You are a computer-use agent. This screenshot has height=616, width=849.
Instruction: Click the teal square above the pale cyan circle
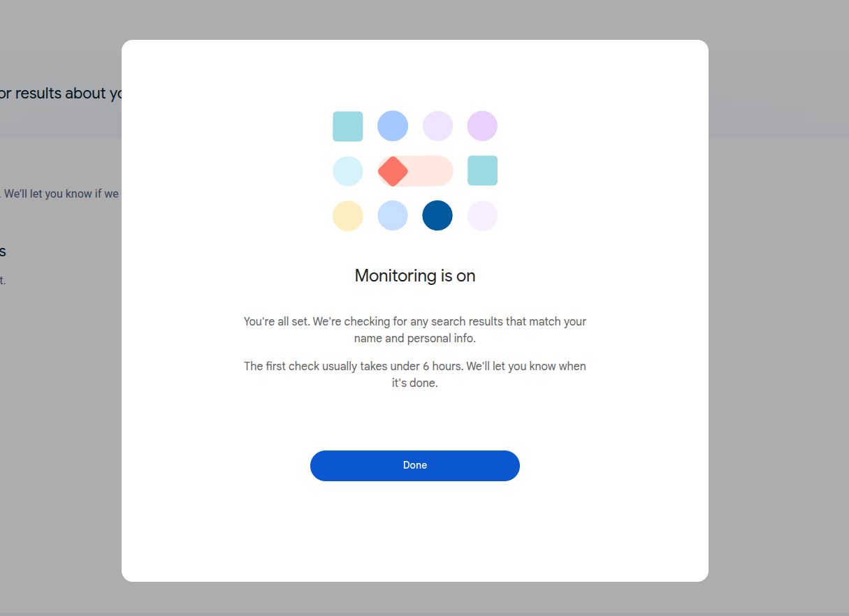pos(348,126)
